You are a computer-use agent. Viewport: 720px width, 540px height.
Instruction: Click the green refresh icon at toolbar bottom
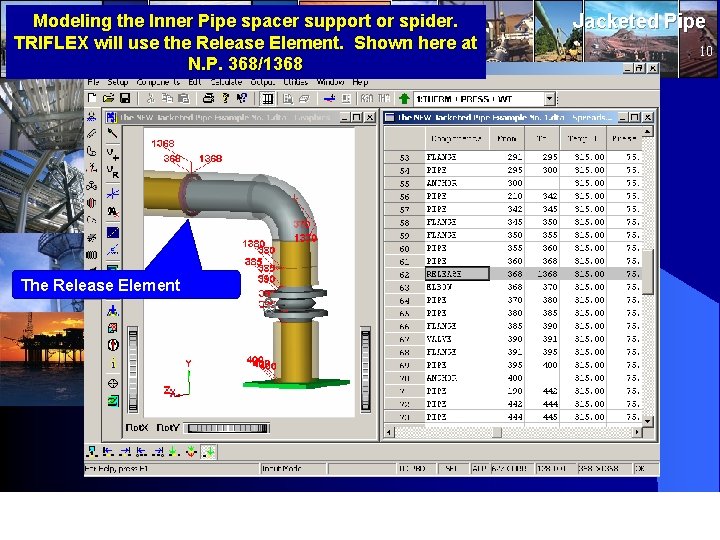coord(113,401)
